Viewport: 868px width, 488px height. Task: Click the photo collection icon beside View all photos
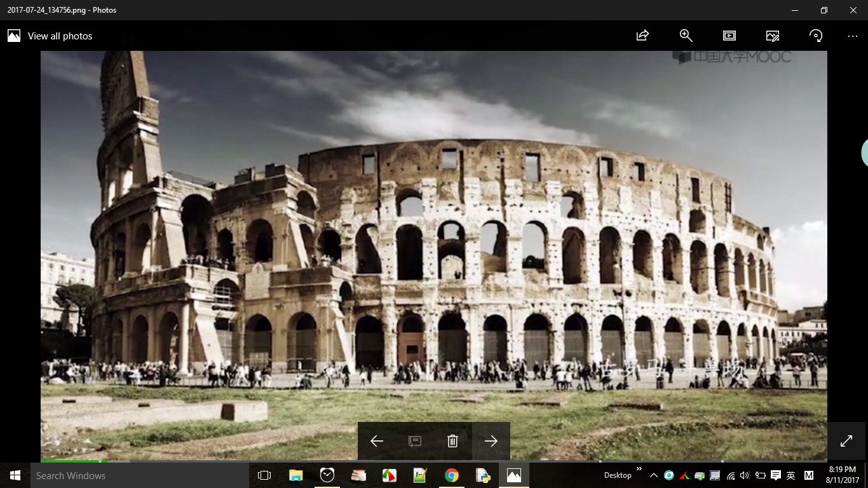(14, 36)
